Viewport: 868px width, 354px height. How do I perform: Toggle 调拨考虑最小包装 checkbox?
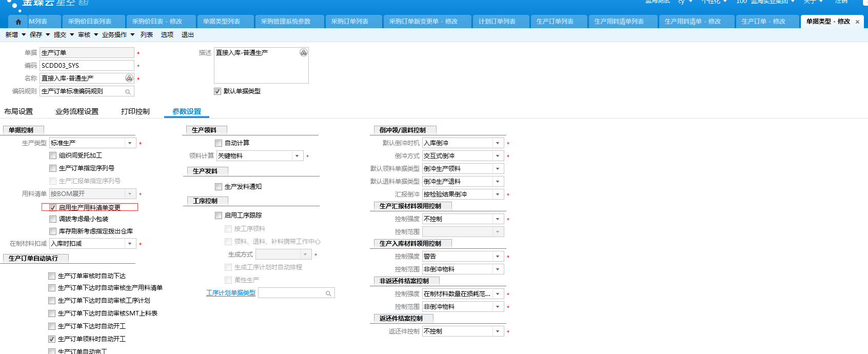pos(53,219)
